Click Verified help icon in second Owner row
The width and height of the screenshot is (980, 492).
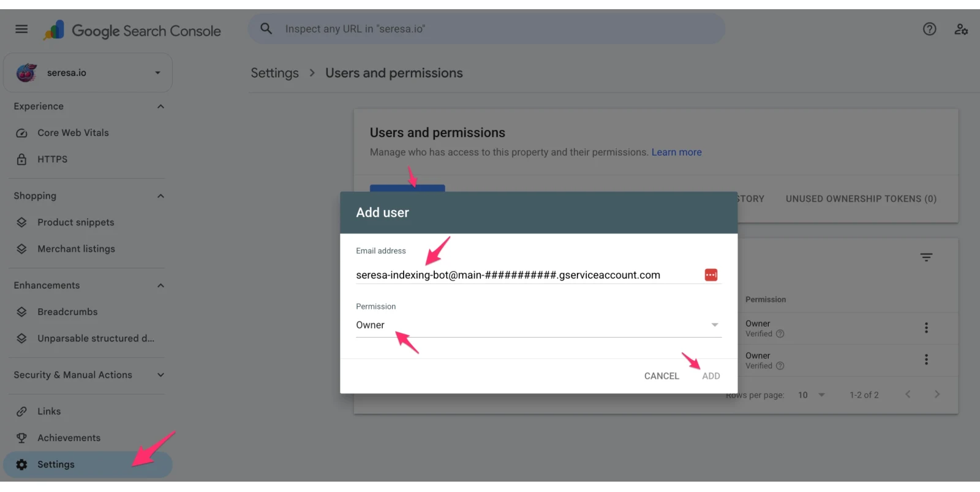pos(780,366)
